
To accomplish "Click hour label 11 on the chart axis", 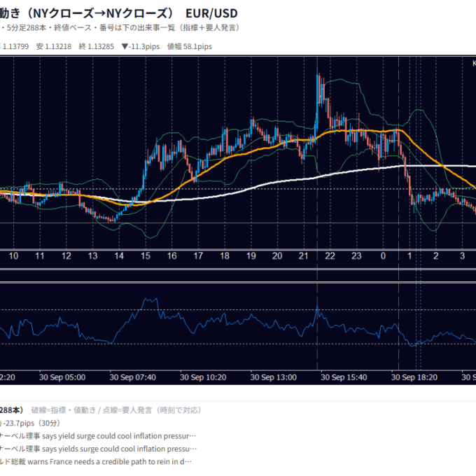I will 40,256.
